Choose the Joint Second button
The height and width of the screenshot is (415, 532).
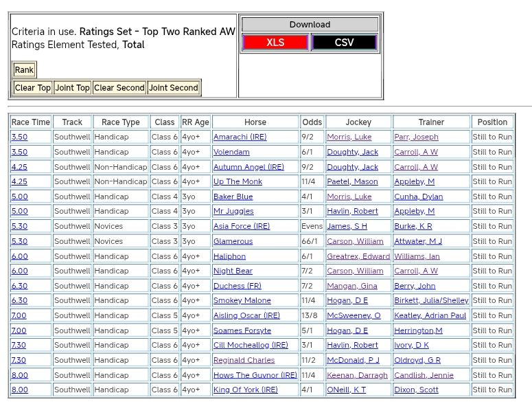pos(174,88)
